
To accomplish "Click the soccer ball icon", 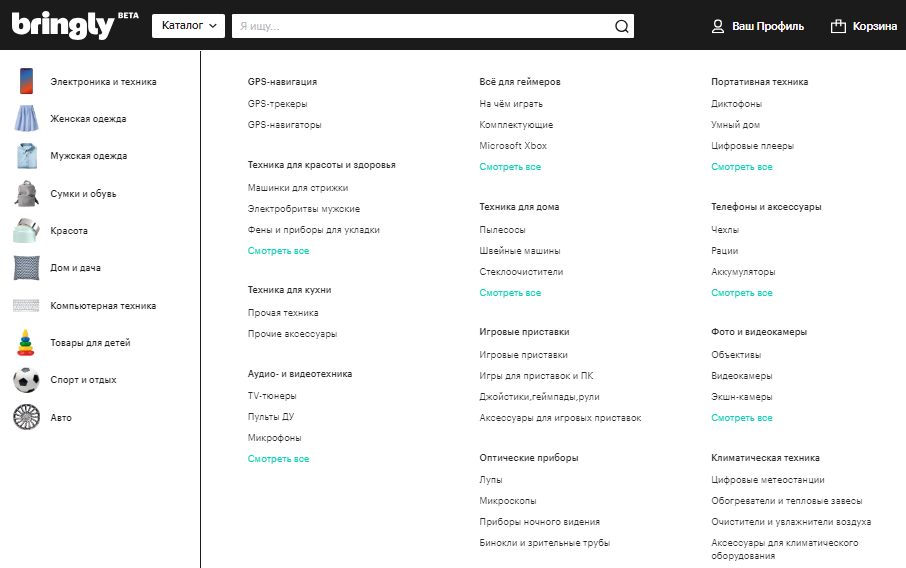I will coord(27,380).
